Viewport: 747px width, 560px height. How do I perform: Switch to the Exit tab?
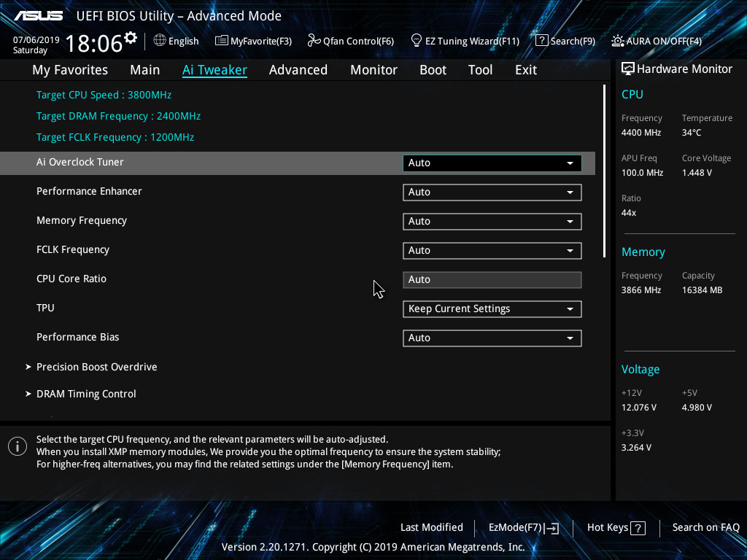tap(526, 70)
